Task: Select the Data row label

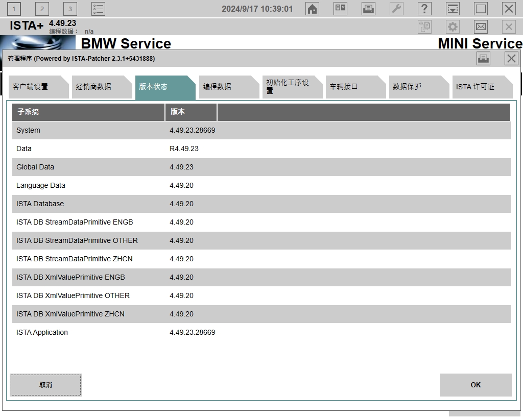Action: [23, 149]
